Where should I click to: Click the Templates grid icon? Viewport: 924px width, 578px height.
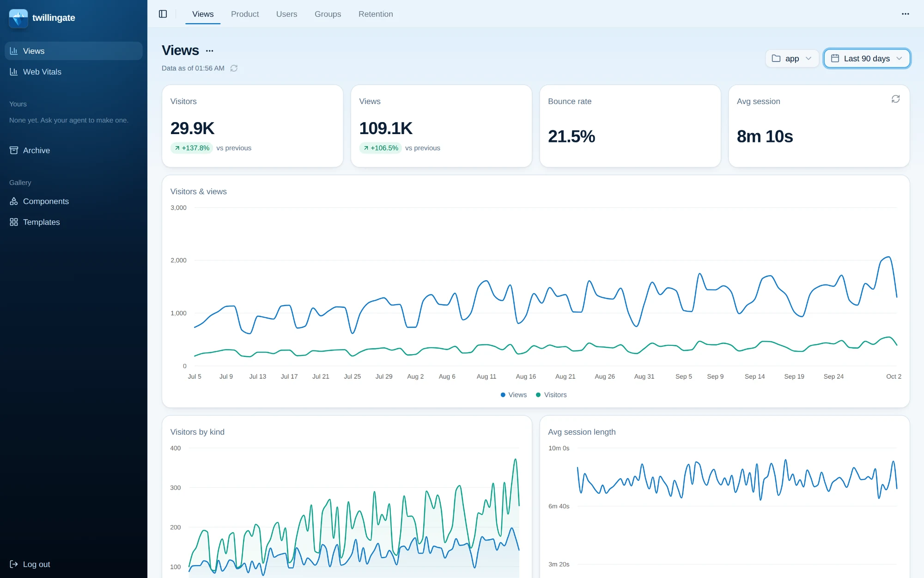tap(14, 222)
